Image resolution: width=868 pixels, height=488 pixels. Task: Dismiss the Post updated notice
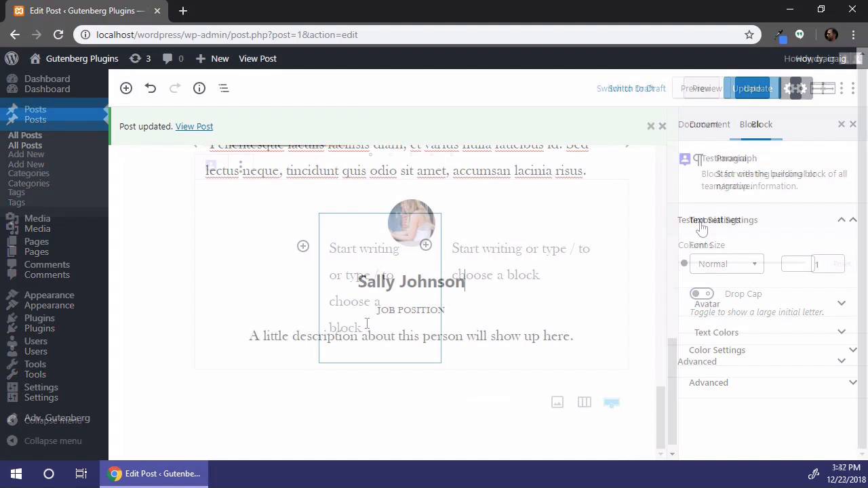[662, 126]
